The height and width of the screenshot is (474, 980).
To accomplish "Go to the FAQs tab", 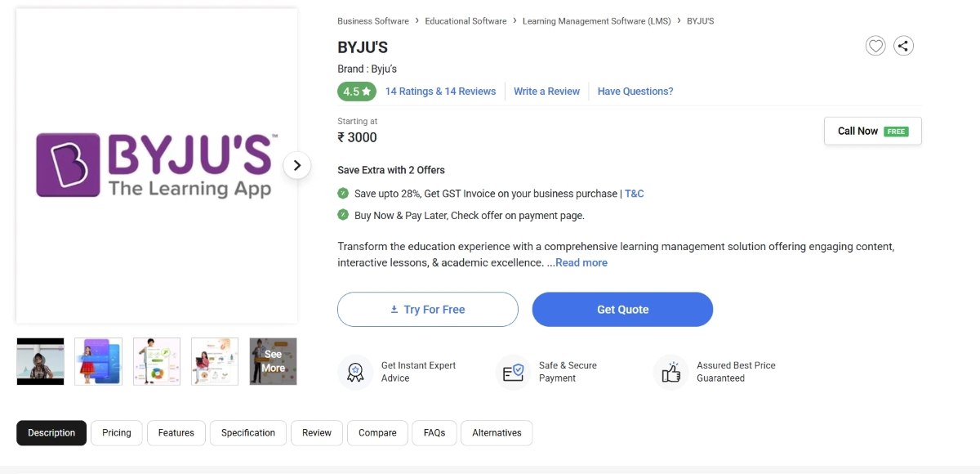I will pos(434,433).
